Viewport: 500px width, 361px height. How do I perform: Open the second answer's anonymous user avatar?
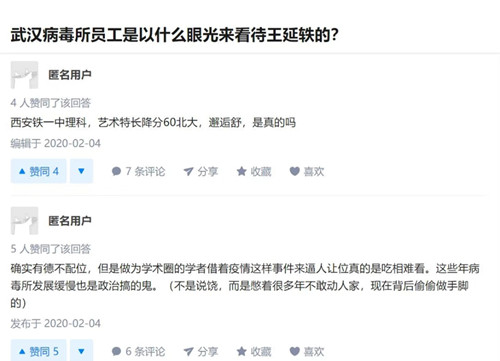click(x=24, y=221)
